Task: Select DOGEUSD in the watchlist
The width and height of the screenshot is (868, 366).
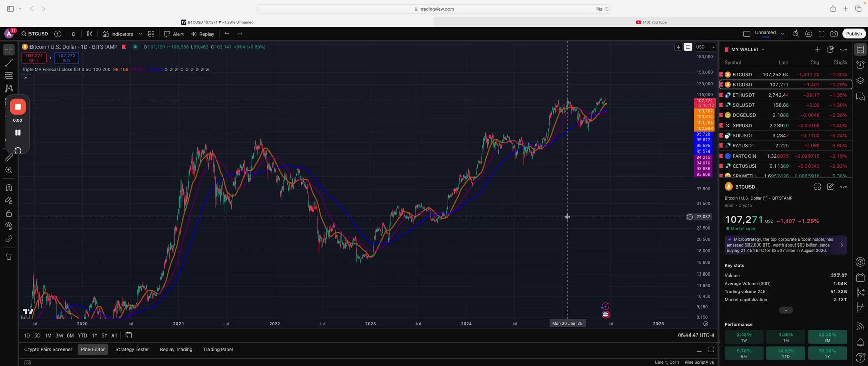Action: tap(785, 115)
